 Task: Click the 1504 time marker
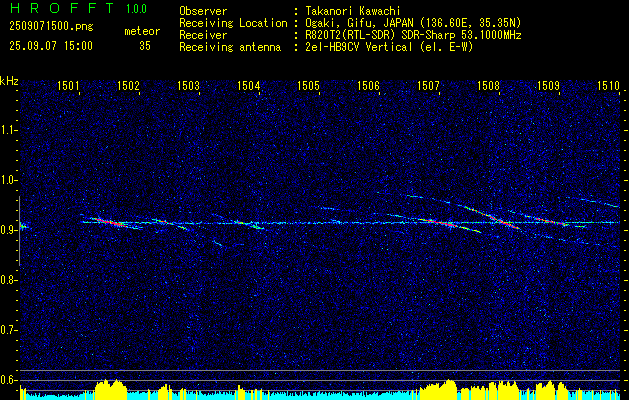[248, 85]
